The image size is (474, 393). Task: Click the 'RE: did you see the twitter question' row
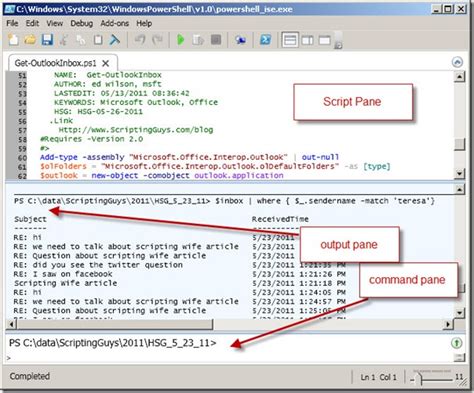point(98,265)
